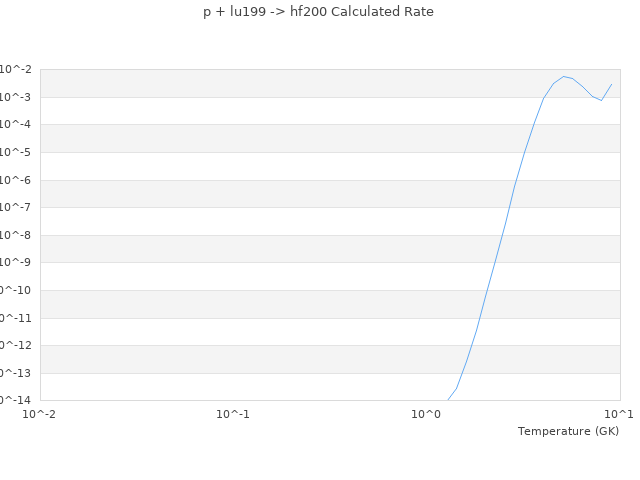Screen dimensions: 640x480
Task: Click the 10^-8 y-axis tick label
Action: tap(16, 235)
